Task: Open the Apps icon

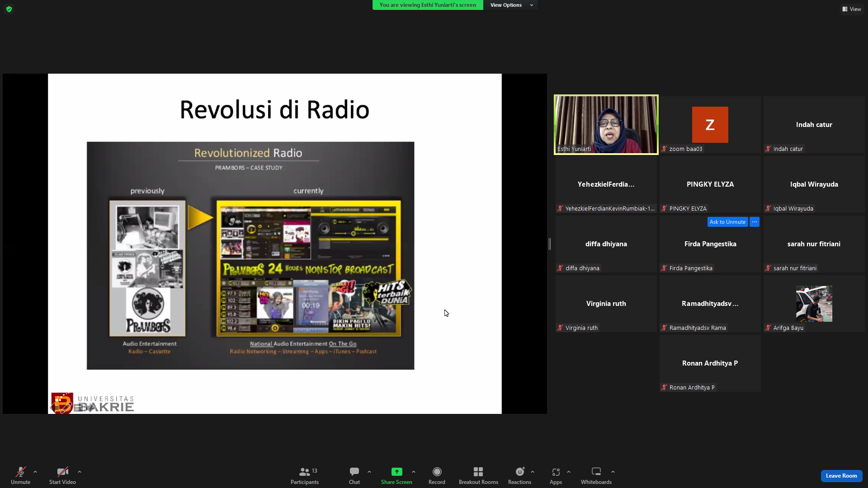Action: point(556,472)
